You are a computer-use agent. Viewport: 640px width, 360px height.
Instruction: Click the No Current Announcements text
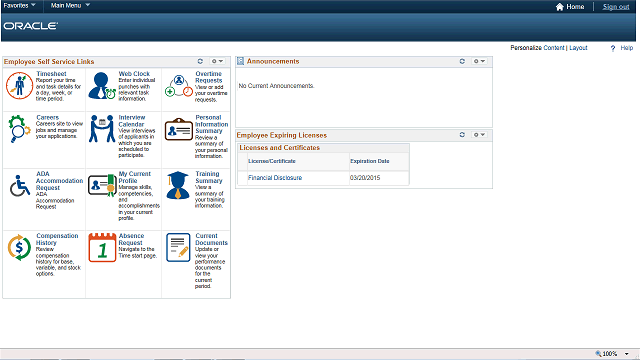276,86
